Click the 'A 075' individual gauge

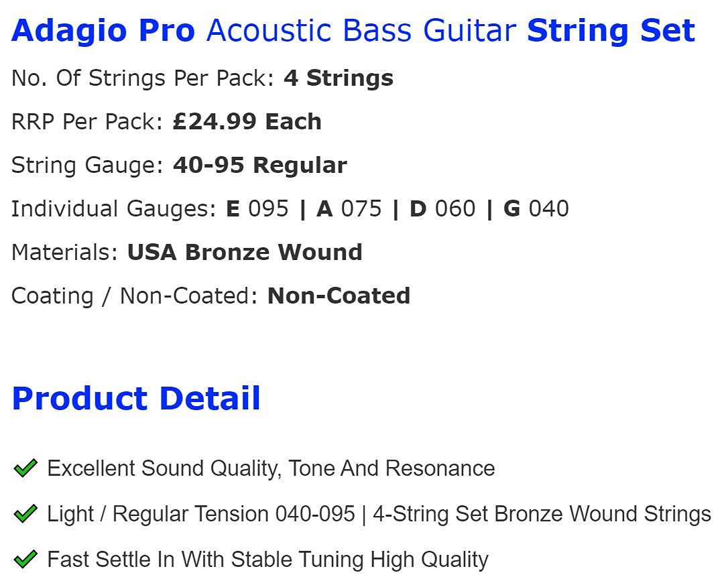pos(349,209)
